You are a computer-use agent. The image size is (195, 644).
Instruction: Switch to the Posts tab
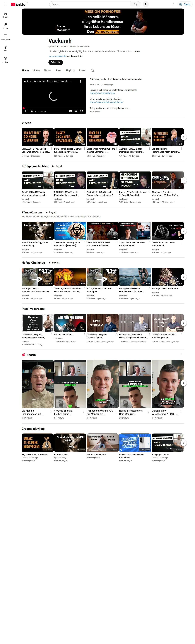(82, 71)
